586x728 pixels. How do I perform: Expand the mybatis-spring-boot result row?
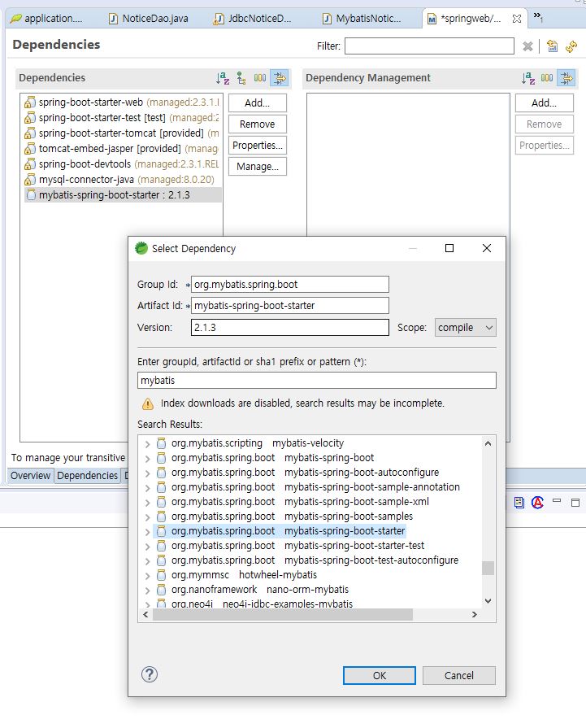point(148,459)
